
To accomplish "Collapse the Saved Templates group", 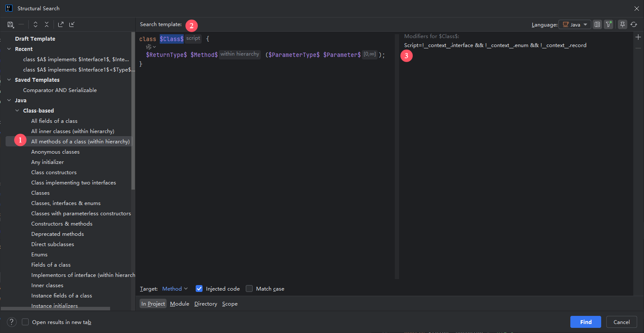I will coord(9,80).
